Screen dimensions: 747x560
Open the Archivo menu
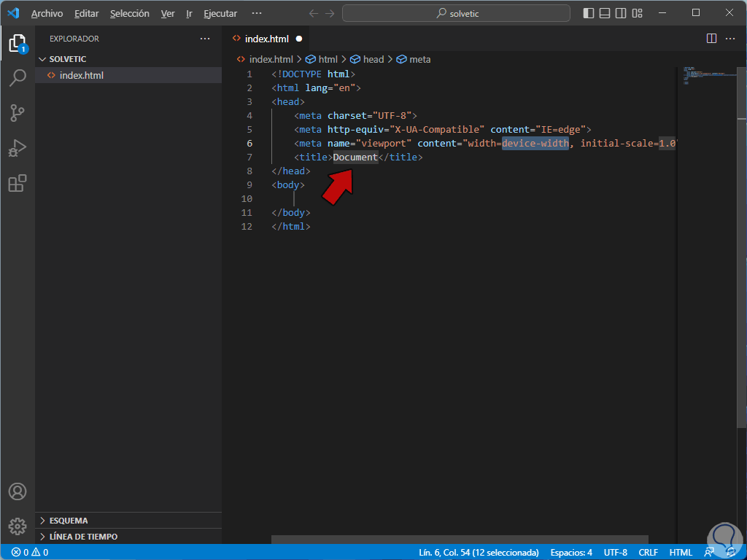(47, 13)
